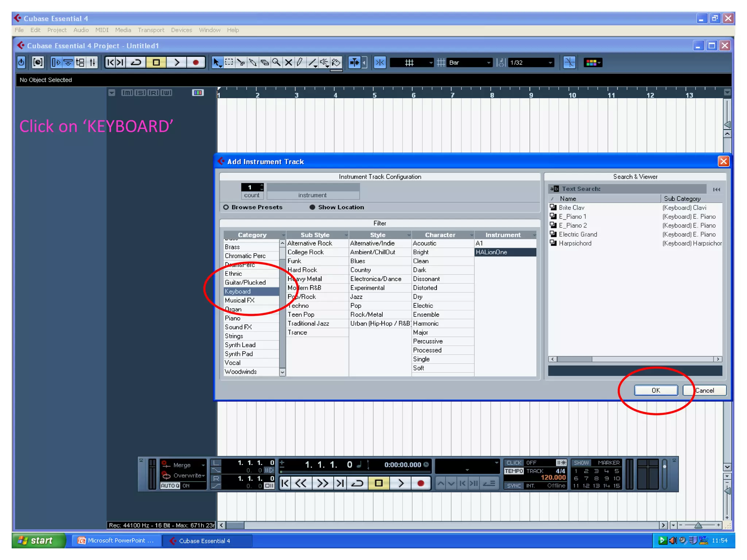Toggle TEMPO track button in transport
The image size is (747, 560).
(x=514, y=471)
